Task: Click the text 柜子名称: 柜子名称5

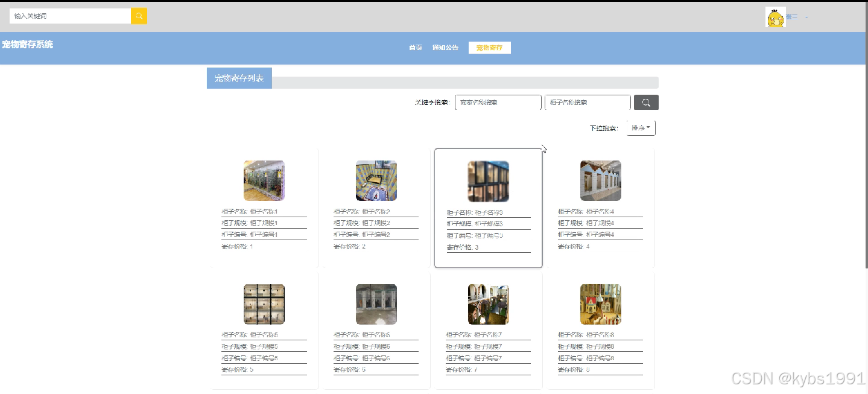Action: [x=250, y=335]
